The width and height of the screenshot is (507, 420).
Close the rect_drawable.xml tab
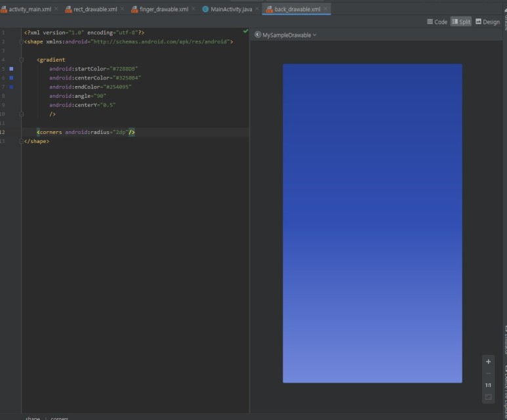(x=122, y=9)
